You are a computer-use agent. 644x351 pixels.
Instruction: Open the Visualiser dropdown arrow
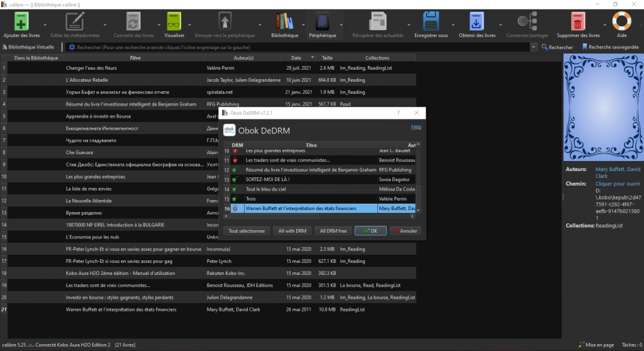coord(189,25)
